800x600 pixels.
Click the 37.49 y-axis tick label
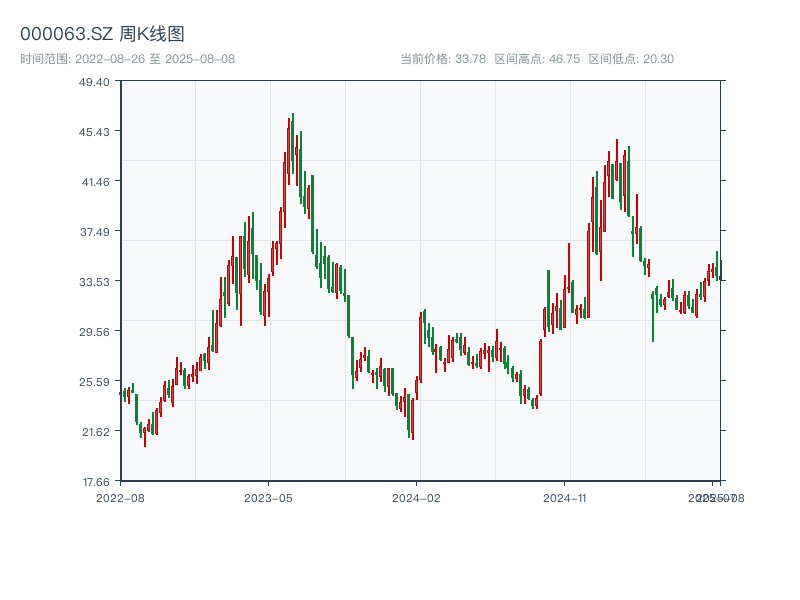(94, 231)
